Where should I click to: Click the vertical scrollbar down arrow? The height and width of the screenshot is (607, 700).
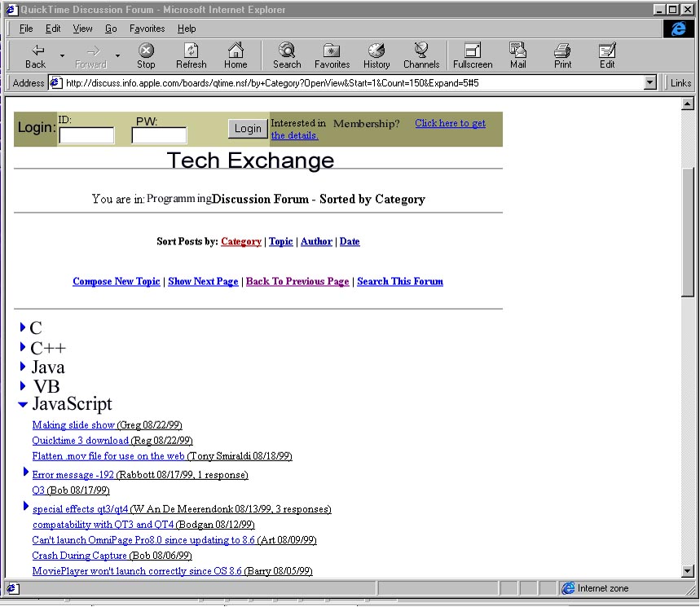(688, 571)
